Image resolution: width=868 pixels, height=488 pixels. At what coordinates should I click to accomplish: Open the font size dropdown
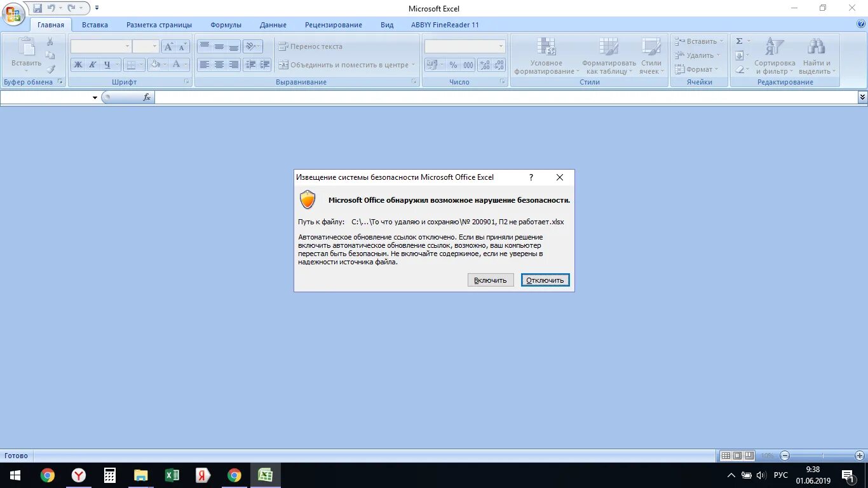tap(154, 46)
